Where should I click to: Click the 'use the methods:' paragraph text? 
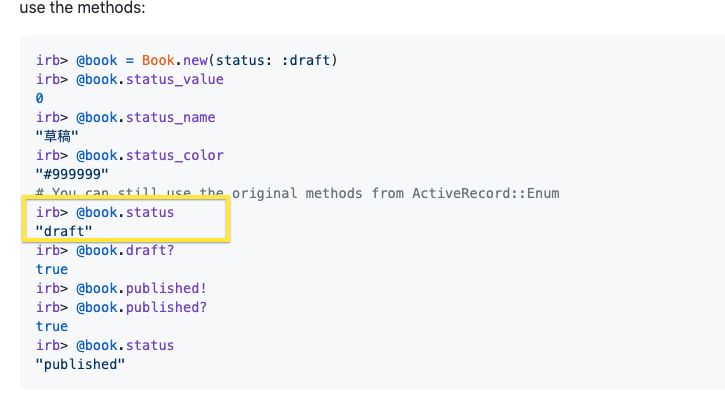pyautogui.click(x=82, y=7)
